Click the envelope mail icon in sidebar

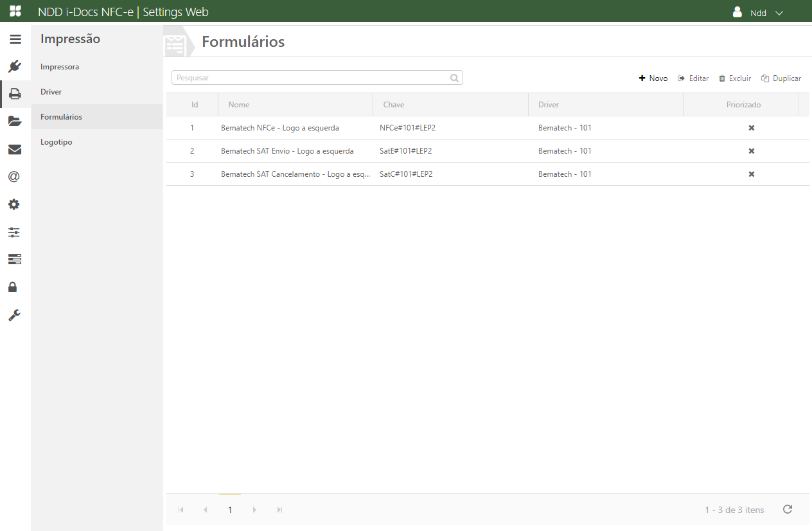tap(15, 149)
